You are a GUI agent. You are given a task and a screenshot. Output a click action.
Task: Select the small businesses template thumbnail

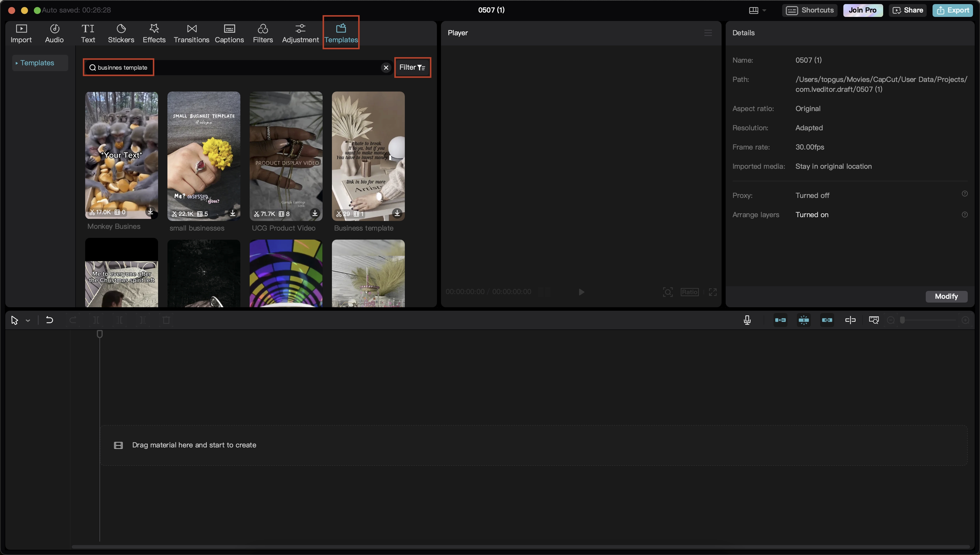point(204,156)
